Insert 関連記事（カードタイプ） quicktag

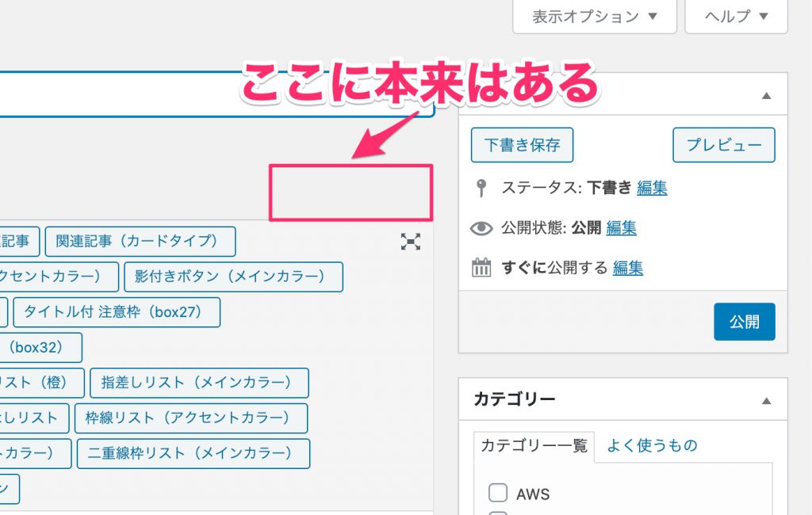[140, 242]
